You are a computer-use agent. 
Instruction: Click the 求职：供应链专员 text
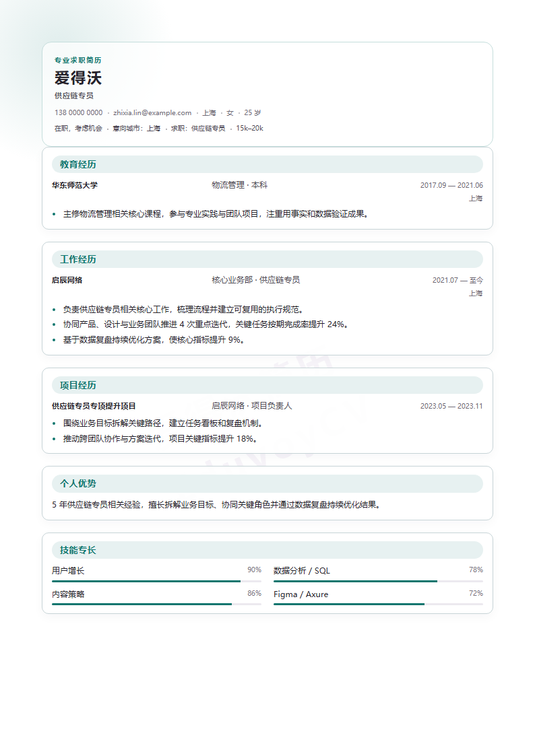(198, 129)
